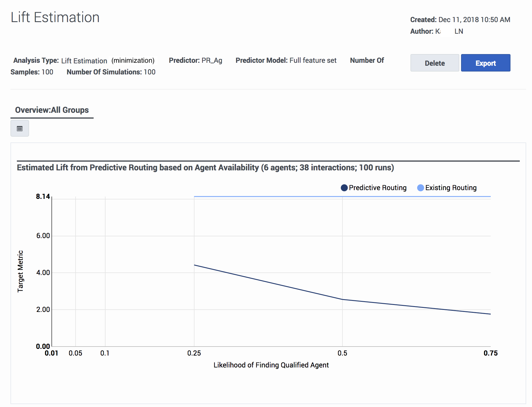Image resolution: width=532 pixels, height=407 pixels.
Task: Toggle the Predictive Routing series label
Action: [378, 188]
